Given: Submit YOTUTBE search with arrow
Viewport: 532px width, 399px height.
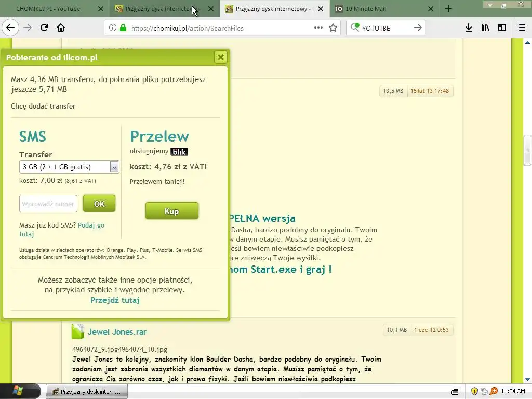Looking at the screenshot, I should pos(417,28).
